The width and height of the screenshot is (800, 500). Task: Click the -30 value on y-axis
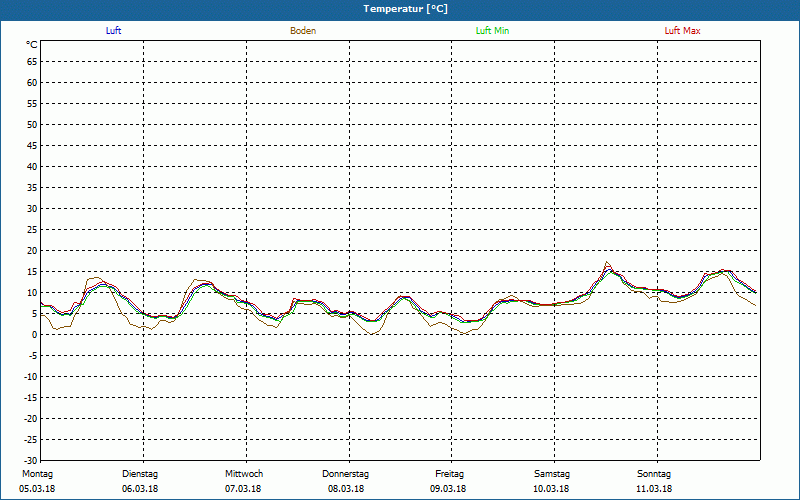click(x=29, y=461)
